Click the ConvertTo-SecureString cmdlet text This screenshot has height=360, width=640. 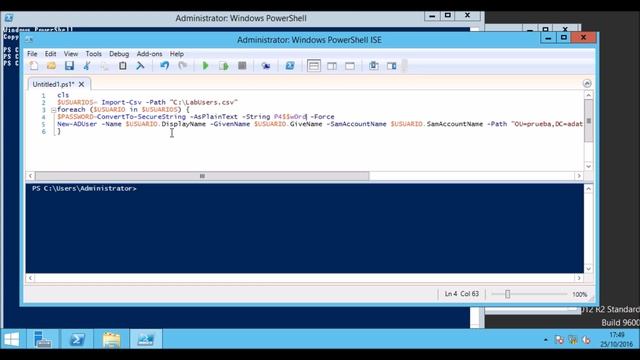(141, 117)
